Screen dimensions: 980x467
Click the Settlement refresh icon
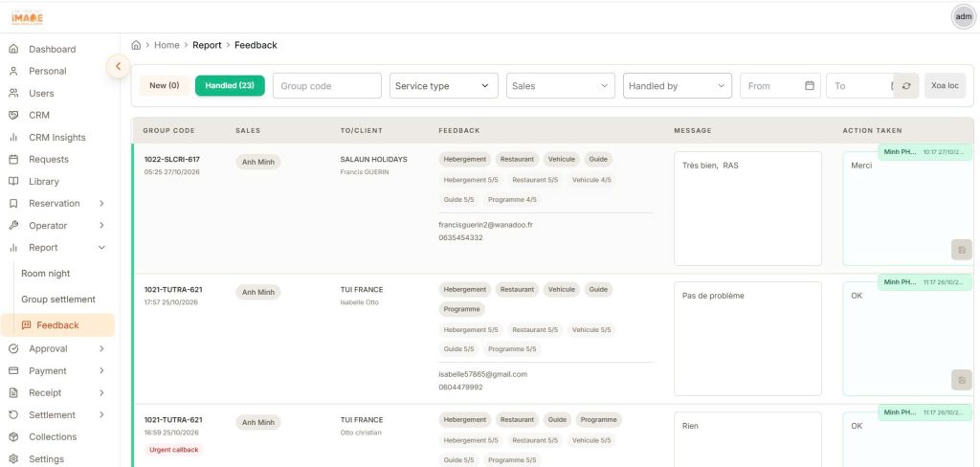click(13, 415)
